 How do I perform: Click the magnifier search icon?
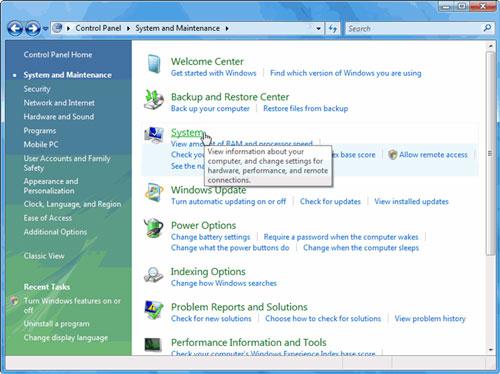487,28
